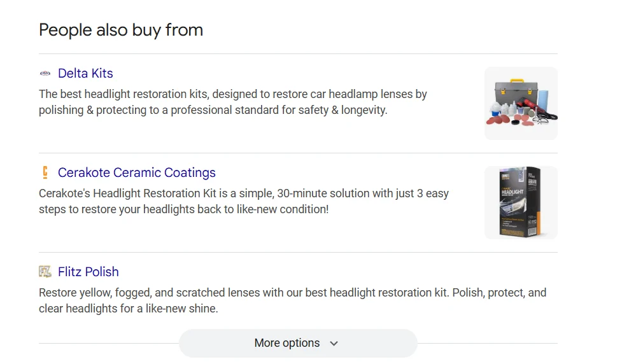Viewport: 643px width, 364px height.
Task: View the Delta Kits restoration kit thumbnail
Action: coord(521,103)
